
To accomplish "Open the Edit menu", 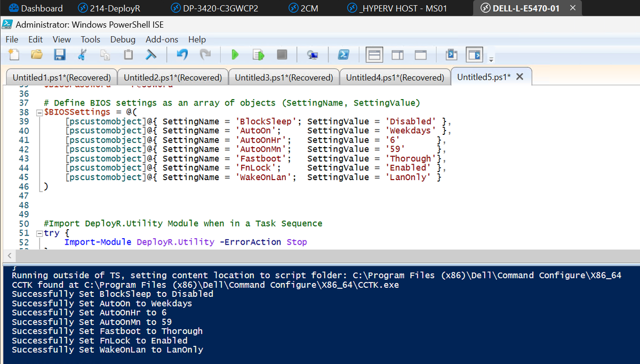I will tap(36, 39).
